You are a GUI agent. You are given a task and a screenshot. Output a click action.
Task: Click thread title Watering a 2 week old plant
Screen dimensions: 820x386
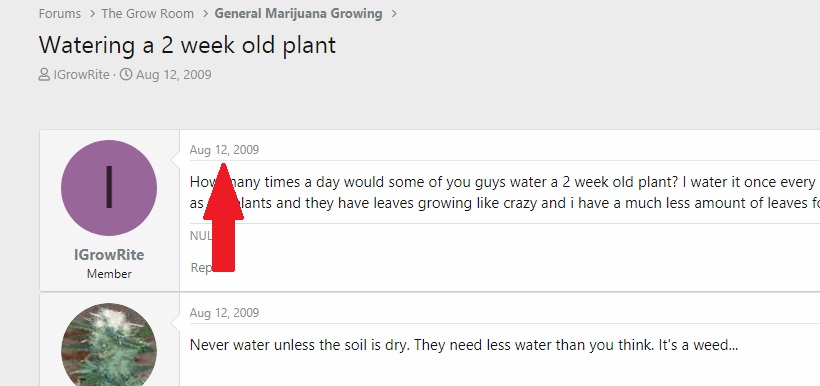click(x=187, y=45)
